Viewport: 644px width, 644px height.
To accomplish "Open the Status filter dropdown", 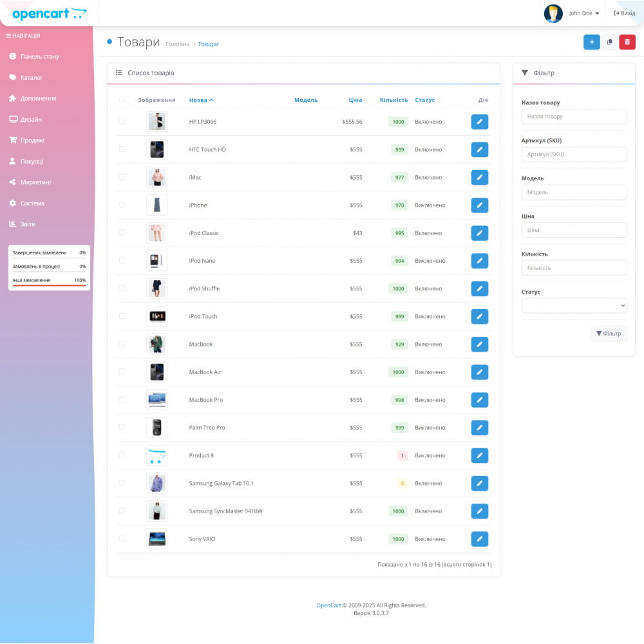I will [x=574, y=305].
